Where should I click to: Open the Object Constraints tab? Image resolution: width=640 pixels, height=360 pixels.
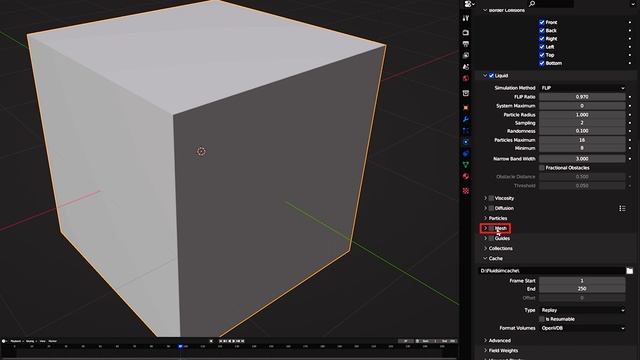[x=466, y=153]
